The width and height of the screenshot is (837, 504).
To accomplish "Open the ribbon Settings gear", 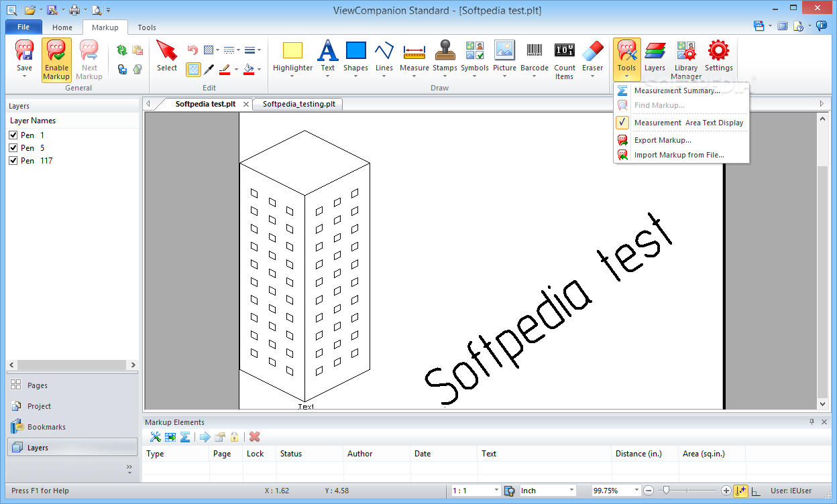I will [718, 56].
